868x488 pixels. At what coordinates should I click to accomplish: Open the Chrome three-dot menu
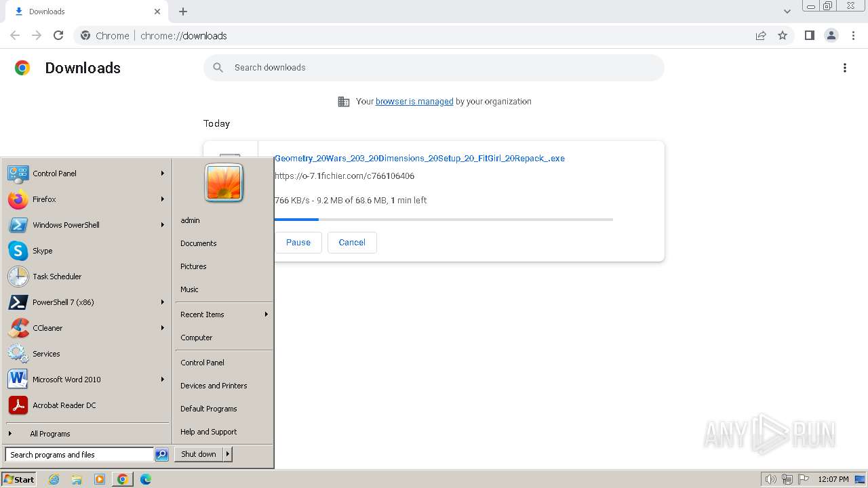853,35
